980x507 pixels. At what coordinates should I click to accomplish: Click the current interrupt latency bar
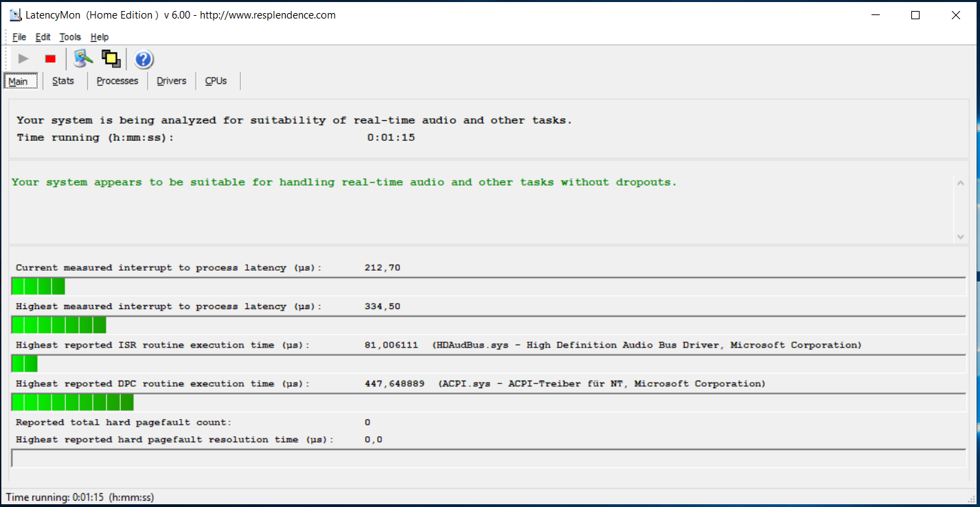(38, 286)
